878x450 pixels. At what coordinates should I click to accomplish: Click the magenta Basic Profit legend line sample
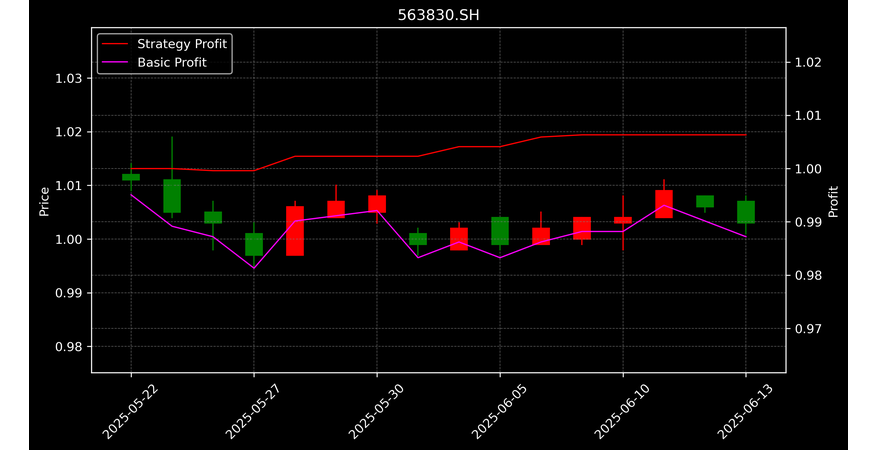pos(114,63)
